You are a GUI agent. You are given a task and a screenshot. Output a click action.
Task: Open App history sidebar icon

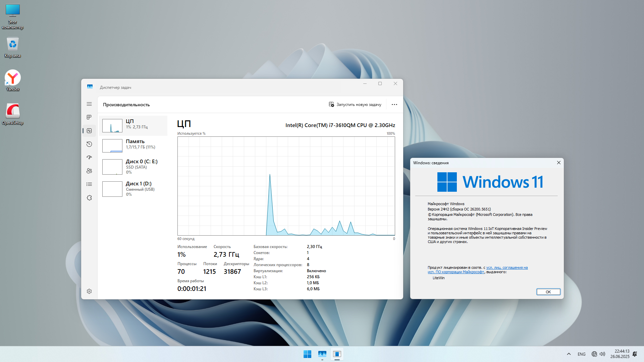pos(89,144)
